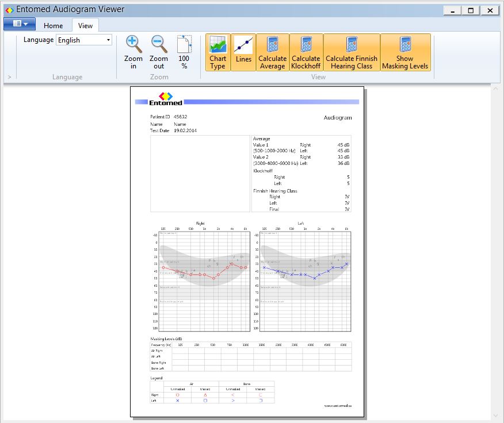Click the Right ear audiogram chart
This screenshot has height=423, width=504.
click(204, 282)
